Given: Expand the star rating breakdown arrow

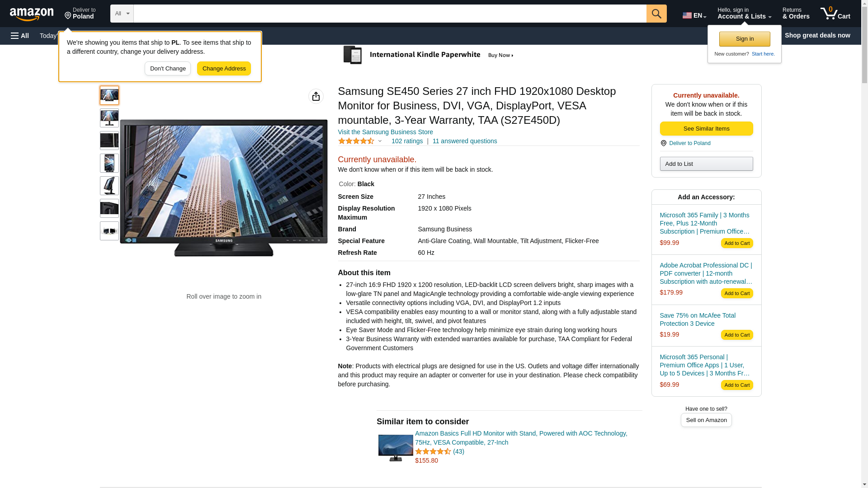Looking at the screenshot, I should (380, 141).
